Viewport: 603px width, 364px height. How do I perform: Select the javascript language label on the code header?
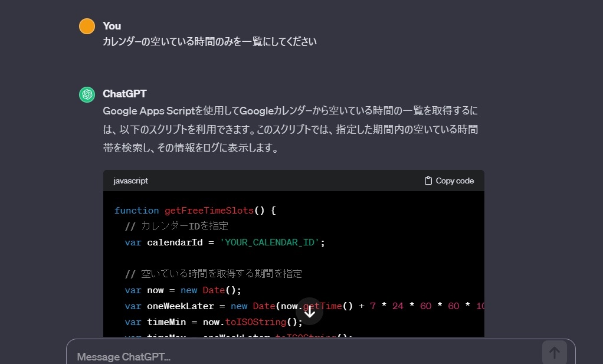[x=130, y=181]
